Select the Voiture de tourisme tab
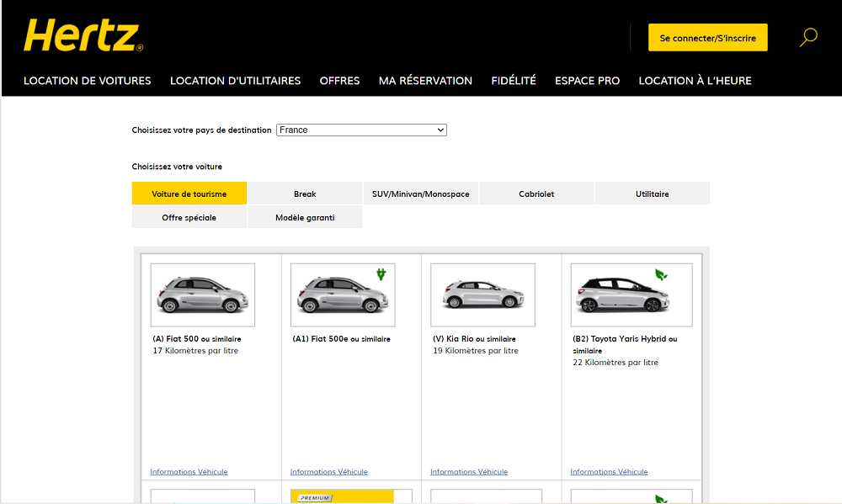 tap(189, 194)
